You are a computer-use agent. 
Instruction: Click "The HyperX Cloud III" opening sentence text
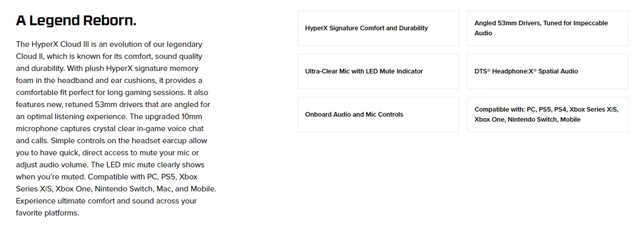click(x=52, y=44)
